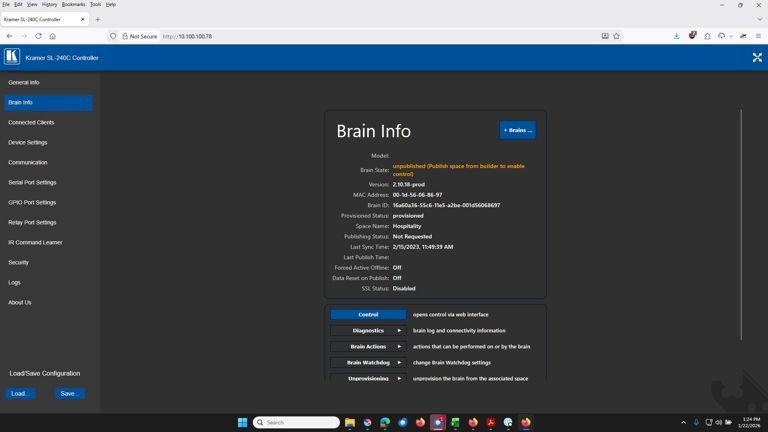Click the orange unpublished Brain State message
Screen dimensions: 768x432
click(x=458, y=170)
